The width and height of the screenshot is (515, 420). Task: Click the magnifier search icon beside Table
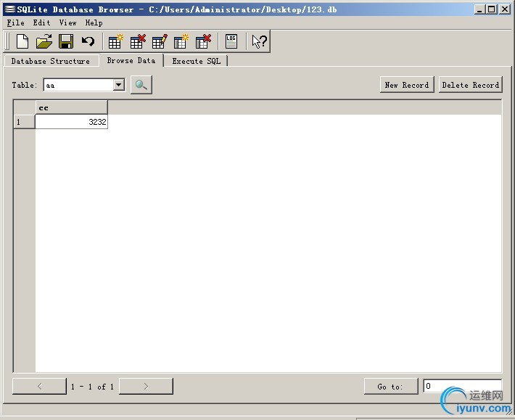click(x=141, y=85)
